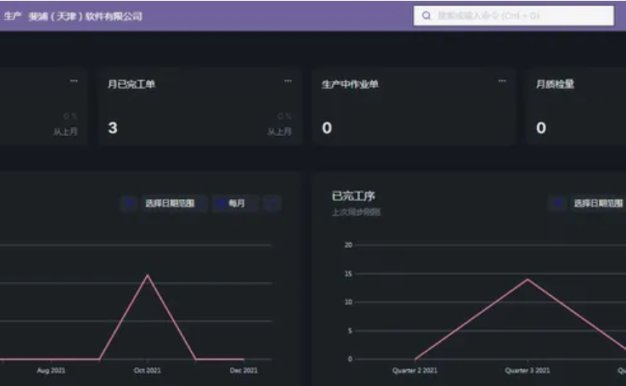Click y-axis value 15 on 已完工序 chart
This screenshot has height=386, width=626.
tap(349, 274)
